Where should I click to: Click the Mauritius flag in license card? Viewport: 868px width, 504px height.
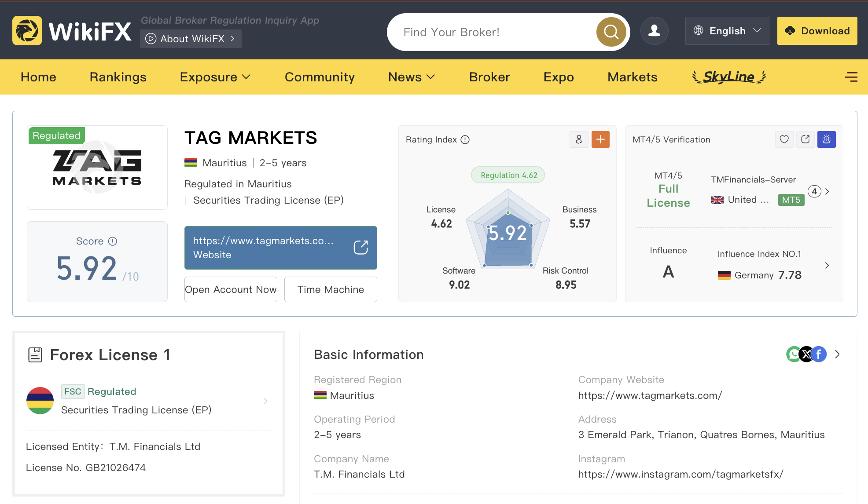[x=40, y=401]
